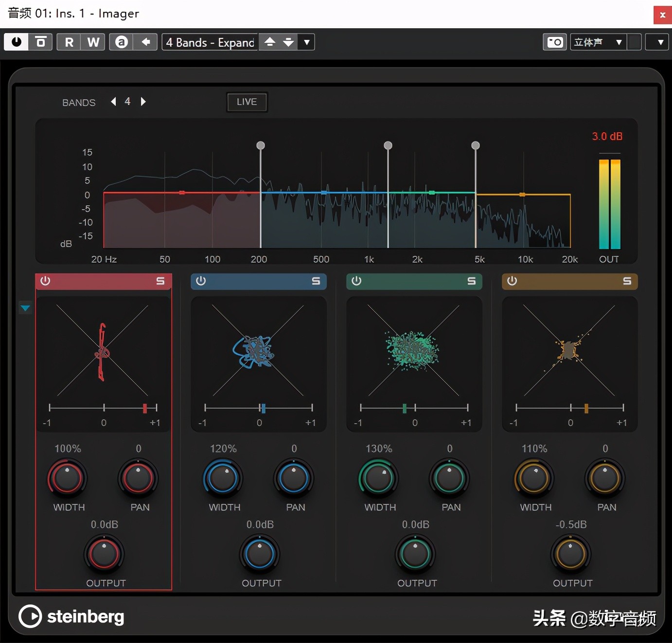Solo the green band
The width and height of the screenshot is (672, 643).
coord(471,281)
